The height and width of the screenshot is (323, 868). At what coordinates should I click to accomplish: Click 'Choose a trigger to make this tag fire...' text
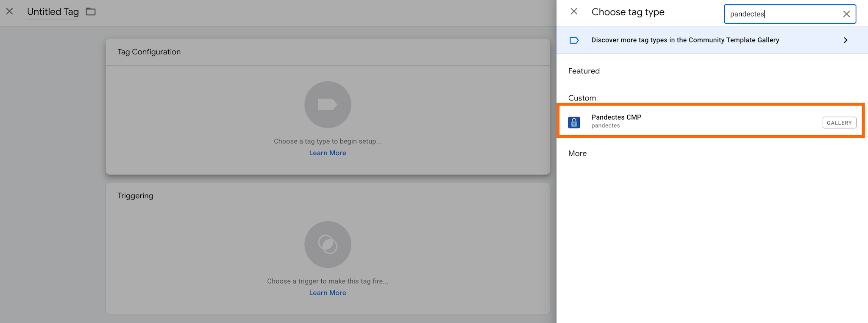click(x=328, y=281)
